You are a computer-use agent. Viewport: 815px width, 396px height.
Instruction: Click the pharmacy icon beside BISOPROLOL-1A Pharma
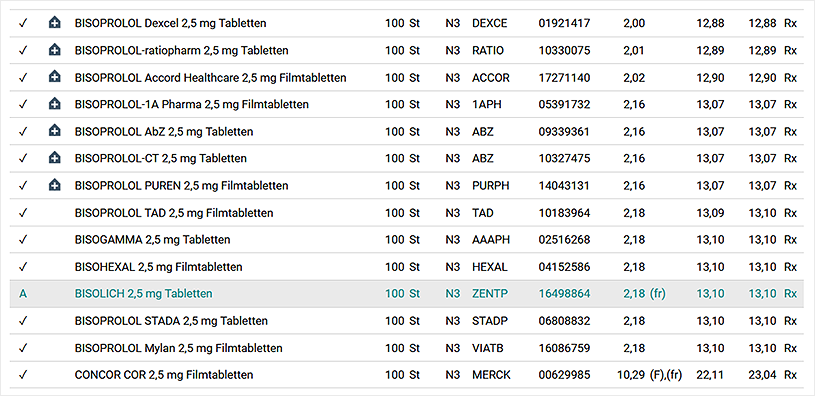click(55, 104)
